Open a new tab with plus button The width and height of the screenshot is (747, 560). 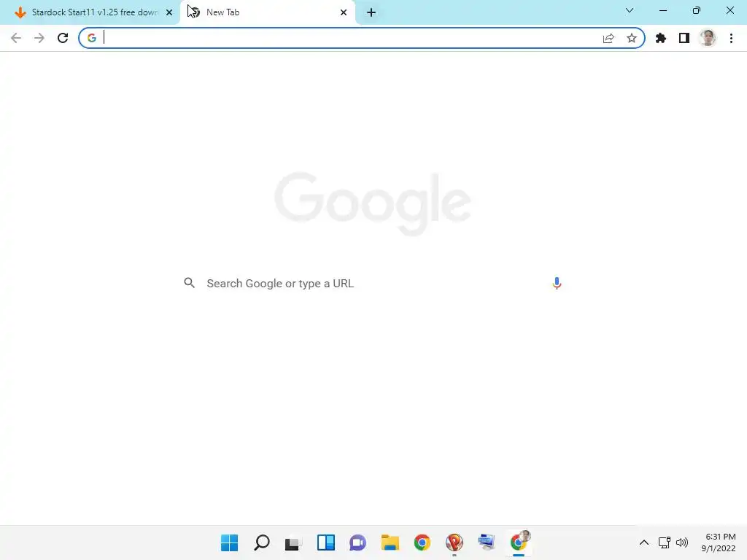pos(371,12)
